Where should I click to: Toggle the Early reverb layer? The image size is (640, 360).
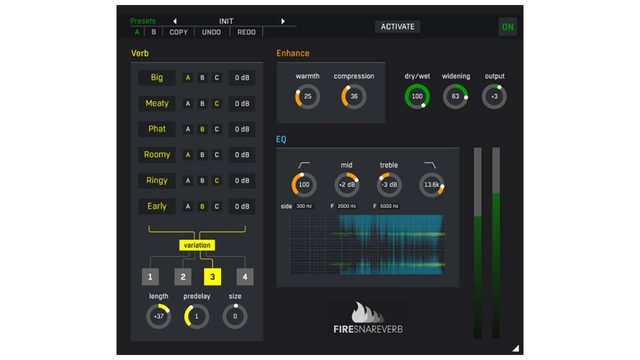click(x=157, y=206)
